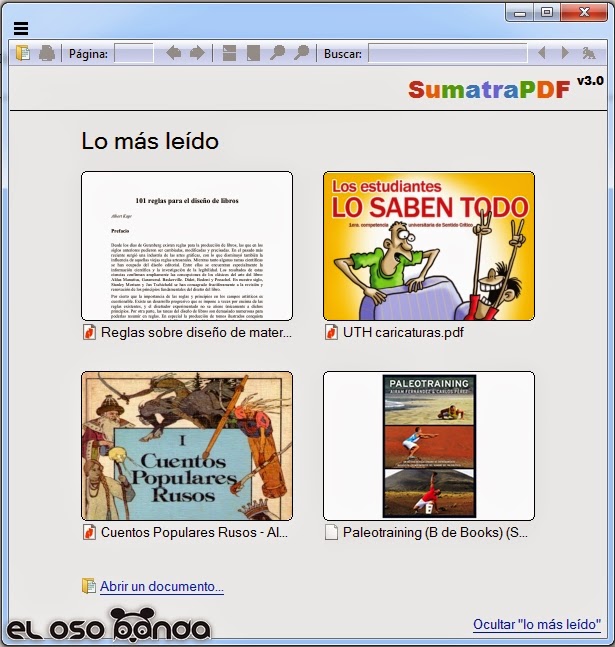615x647 pixels.
Task: Click blank file icon beside Paleotraining
Action: [331, 532]
